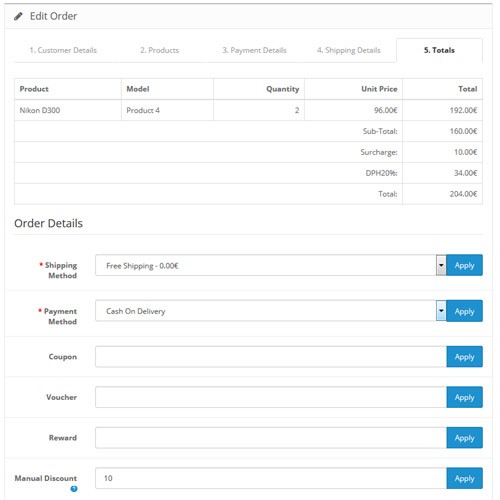The width and height of the screenshot is (500, 500).
Task: Switch to the Customer Details tab
Action: pyautogui.click(x=63, y=50)
